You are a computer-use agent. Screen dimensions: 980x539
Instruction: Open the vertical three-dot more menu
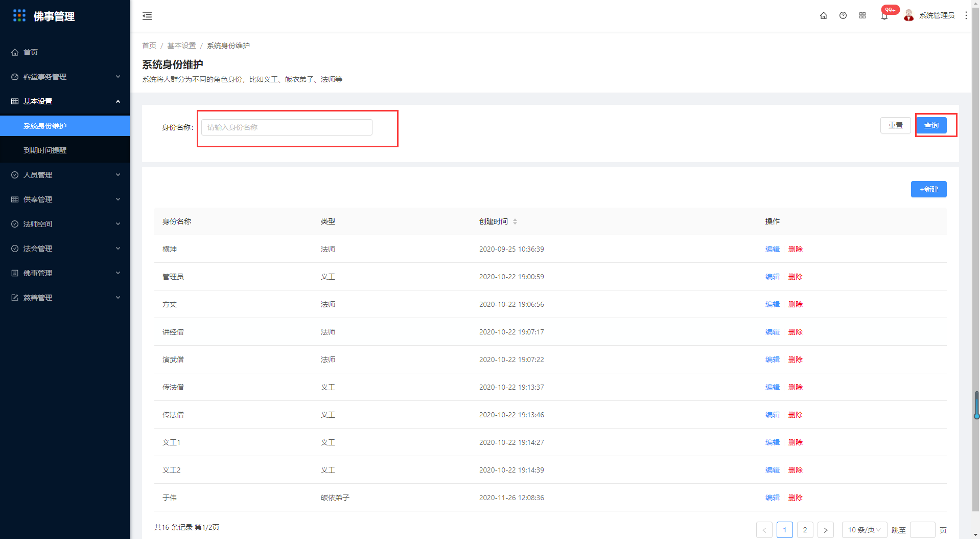pyautogui.click(x=966, y=15)
